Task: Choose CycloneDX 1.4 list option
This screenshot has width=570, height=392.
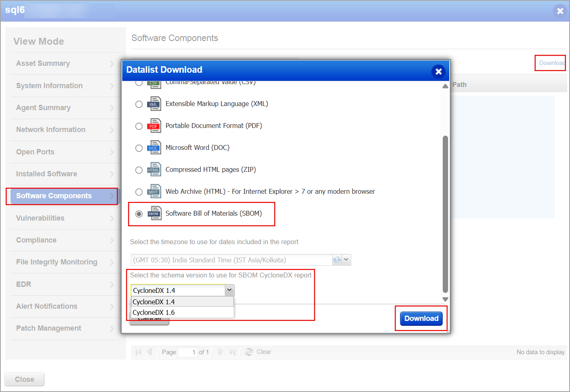Action: coord(183,302)
